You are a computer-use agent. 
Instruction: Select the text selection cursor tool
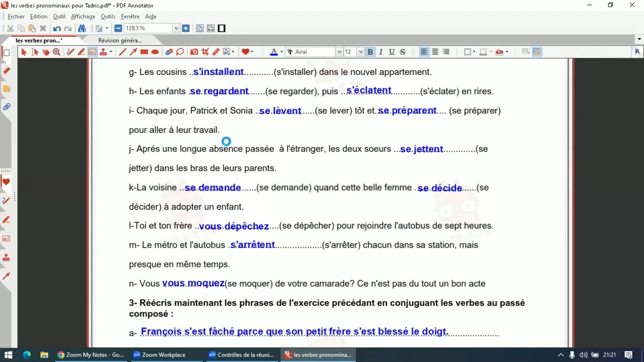pos(35,52)
